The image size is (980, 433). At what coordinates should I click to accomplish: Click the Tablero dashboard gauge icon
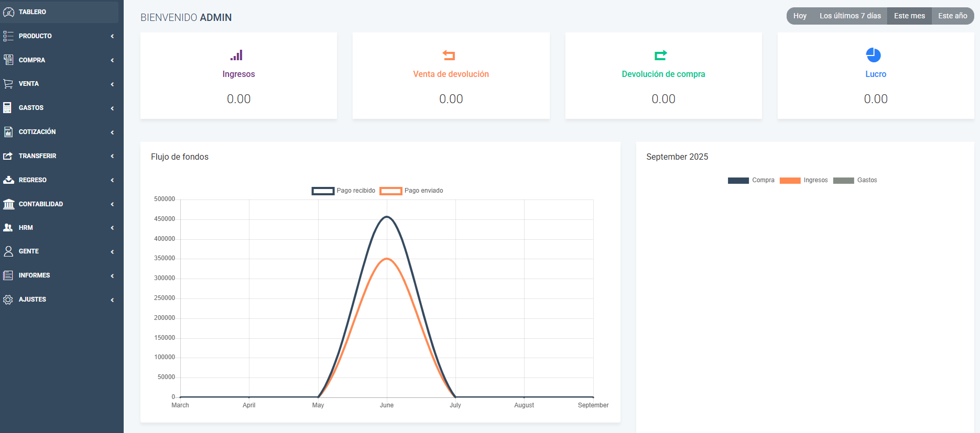(x=8, y=12)
